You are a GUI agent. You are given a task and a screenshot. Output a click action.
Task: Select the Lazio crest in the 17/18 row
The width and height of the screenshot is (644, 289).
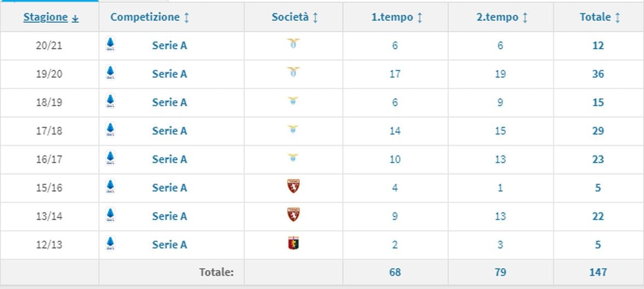click(293, 130)
